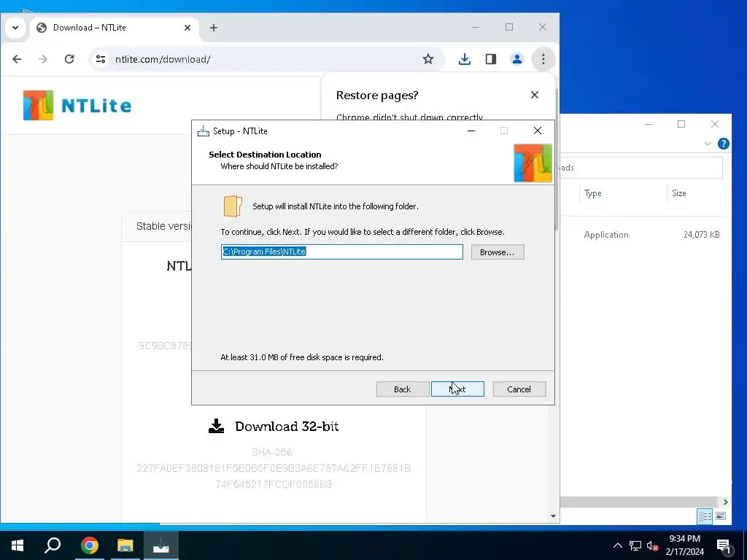Viewport: 747px width, 560px height.
Task: Click the NTLite logo on webpage
Action: 77,105
